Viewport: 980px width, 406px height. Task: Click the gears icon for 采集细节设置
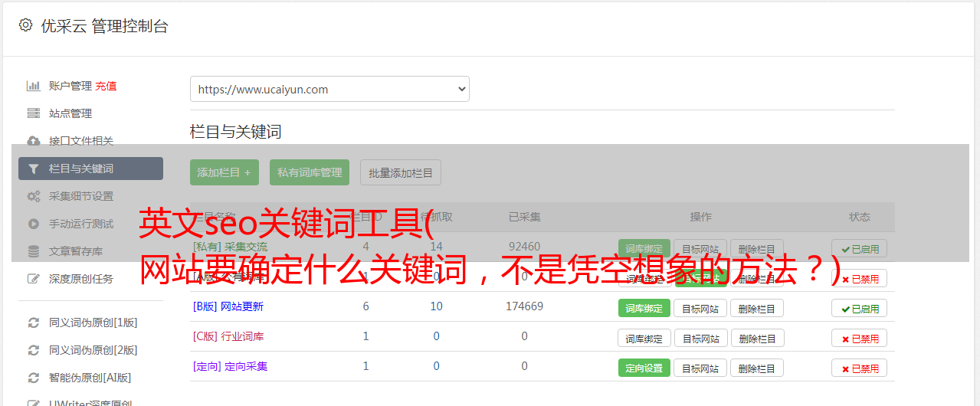(x=34, y=196)
